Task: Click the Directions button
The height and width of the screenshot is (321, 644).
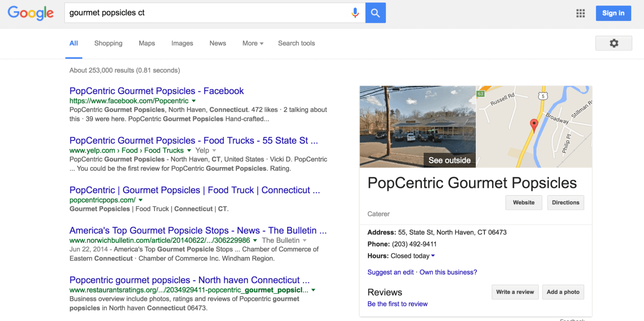Action: click(x=565, y=203)
